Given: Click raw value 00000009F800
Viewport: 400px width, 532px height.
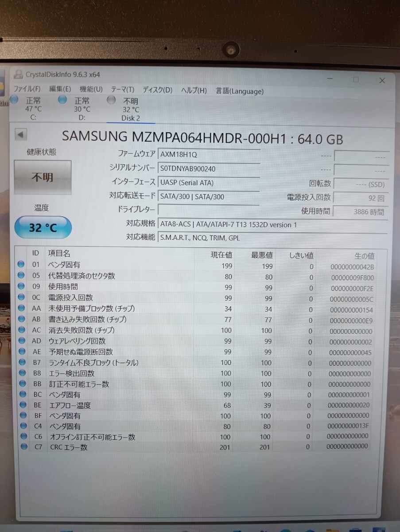Looking at the screenshot, I should pos(352,278).
